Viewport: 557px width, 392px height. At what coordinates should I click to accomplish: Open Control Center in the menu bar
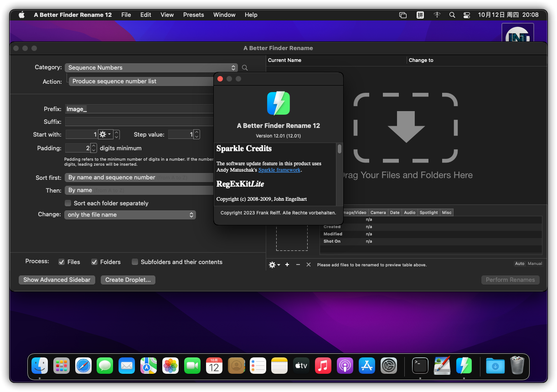467,15
